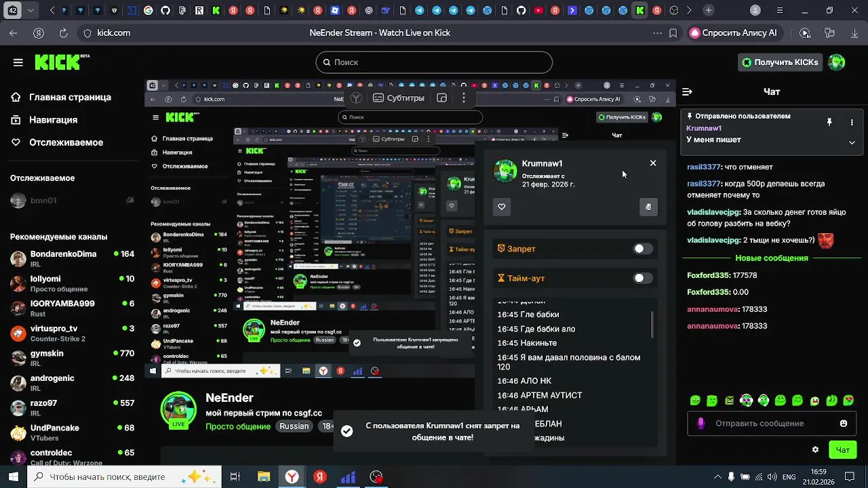Toggle the Запрет ban switch
868x488 pixels.
point(643,249)
